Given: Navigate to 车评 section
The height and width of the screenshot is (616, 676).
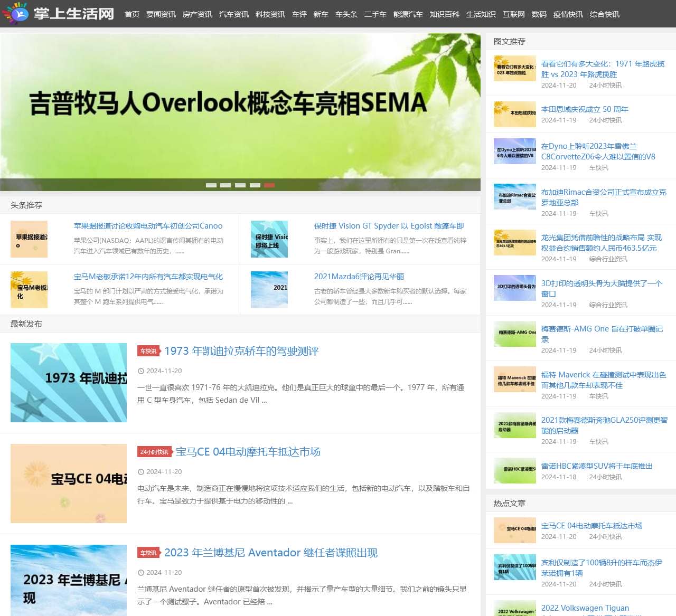Looking at the screenshot, I should (299, 14).
